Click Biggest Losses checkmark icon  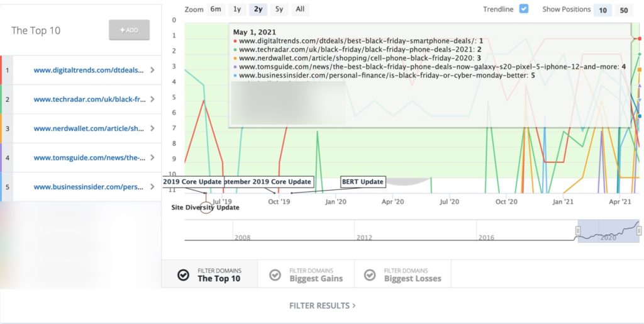tap(370, 275)
